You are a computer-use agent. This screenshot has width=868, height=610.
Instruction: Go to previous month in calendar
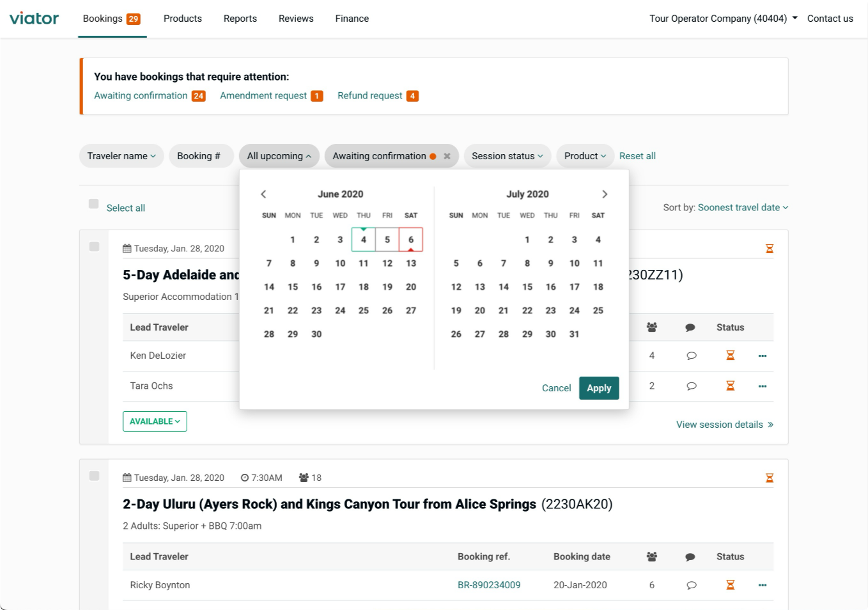[263, 194]
